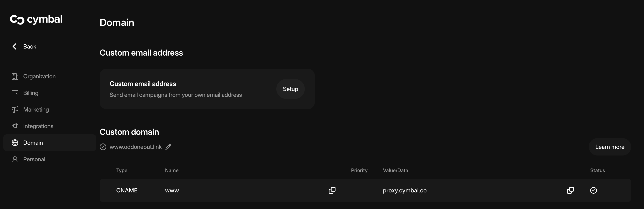
Task: Go to the Marketing settings page
Action: click(36, 109)
